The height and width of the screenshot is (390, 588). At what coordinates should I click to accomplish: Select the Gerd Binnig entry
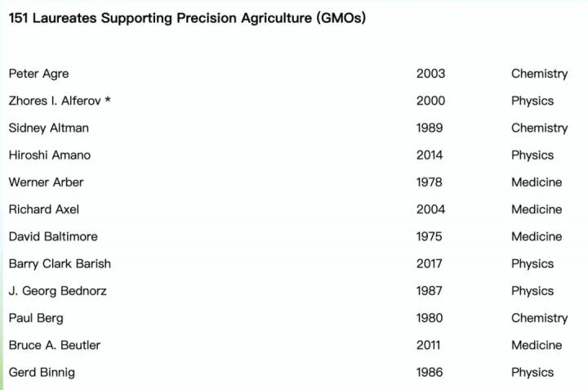[x=42, y=372]
